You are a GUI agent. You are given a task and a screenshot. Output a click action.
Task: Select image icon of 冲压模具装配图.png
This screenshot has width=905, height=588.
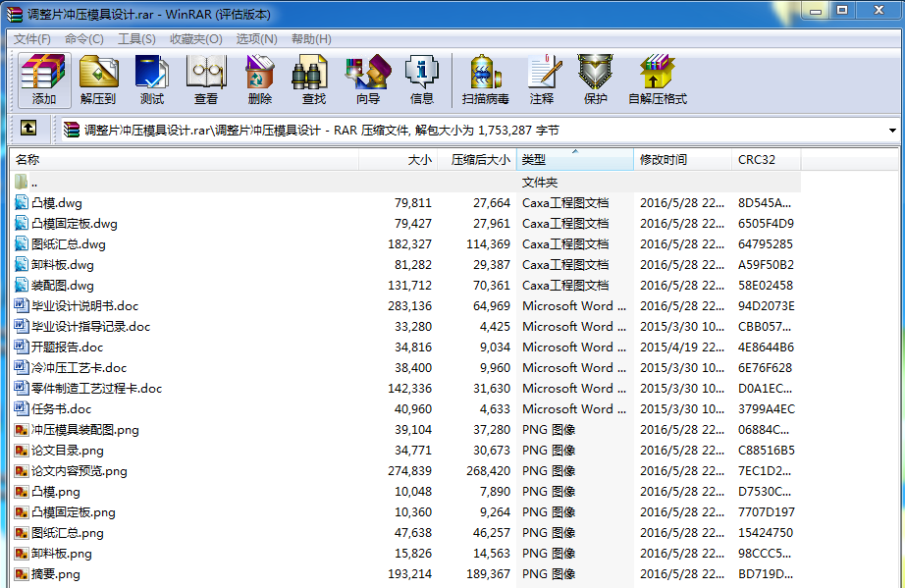[x=22, y=429]
